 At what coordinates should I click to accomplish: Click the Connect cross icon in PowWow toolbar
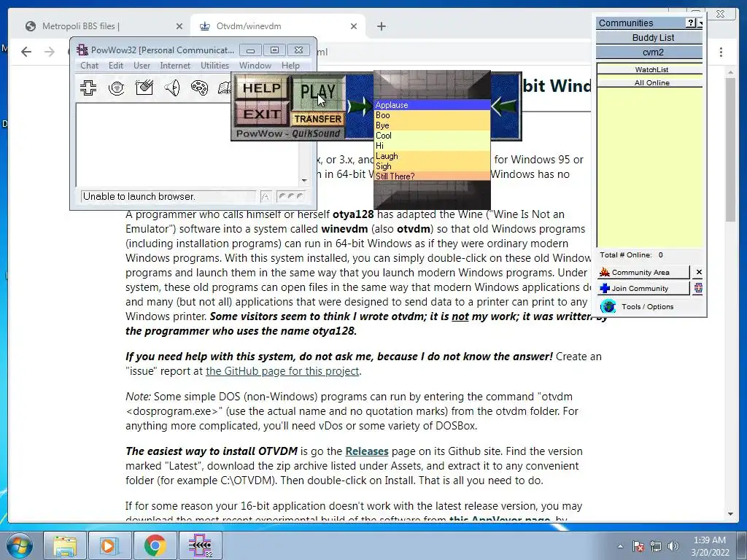click(88, 87)
